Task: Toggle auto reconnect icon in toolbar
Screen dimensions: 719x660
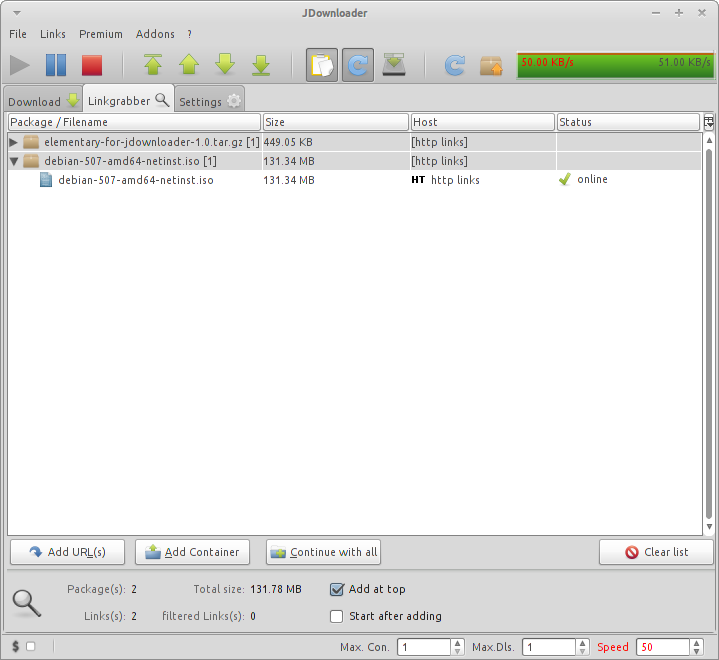Action: (358, 65)
